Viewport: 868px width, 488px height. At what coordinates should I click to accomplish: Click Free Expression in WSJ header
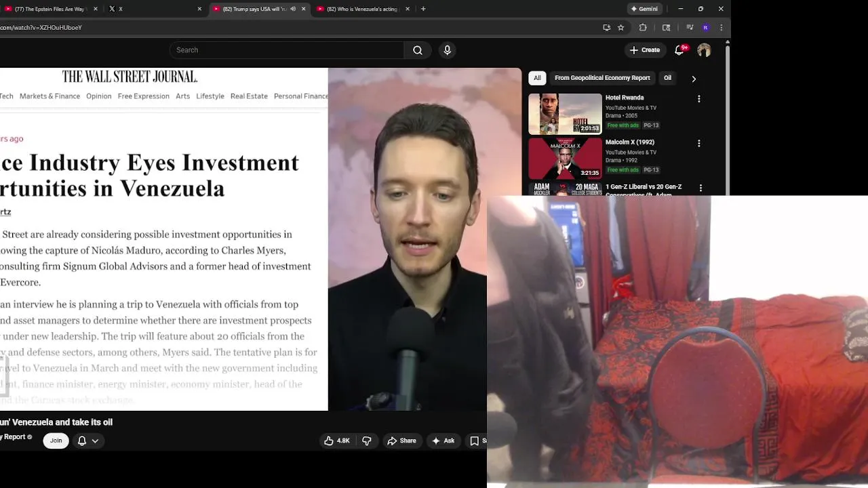coord(144,96)
